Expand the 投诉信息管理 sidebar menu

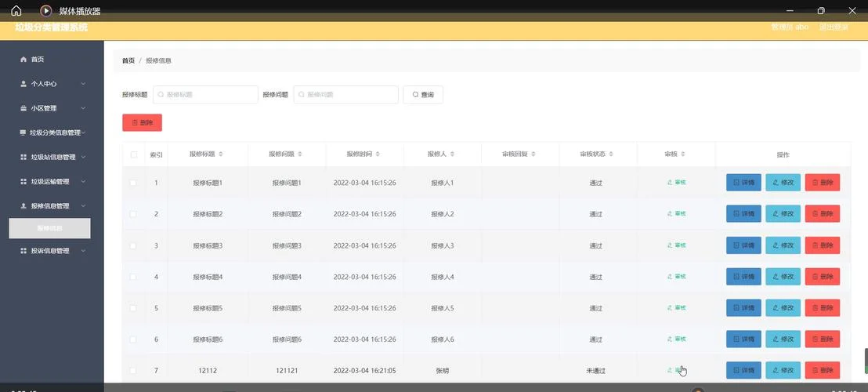click(52, 251)
